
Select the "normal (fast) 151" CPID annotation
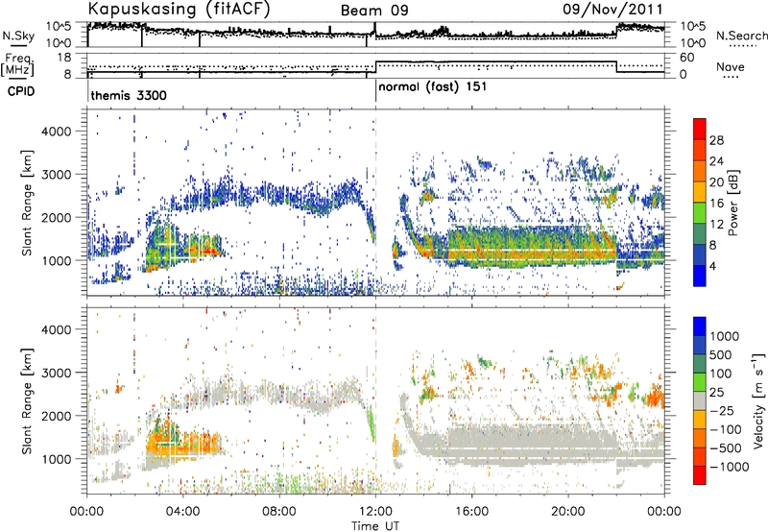pyautogui.click(x=433, y=87)
